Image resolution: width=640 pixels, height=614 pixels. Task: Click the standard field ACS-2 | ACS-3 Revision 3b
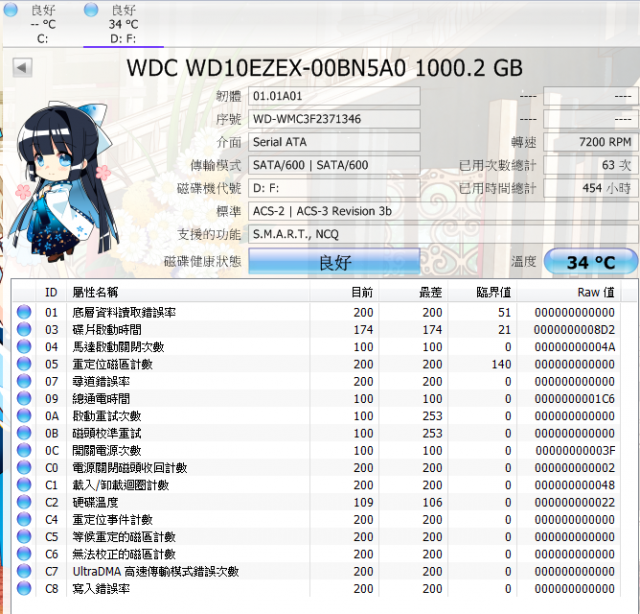pyautogui.click(x=443, y=211)
